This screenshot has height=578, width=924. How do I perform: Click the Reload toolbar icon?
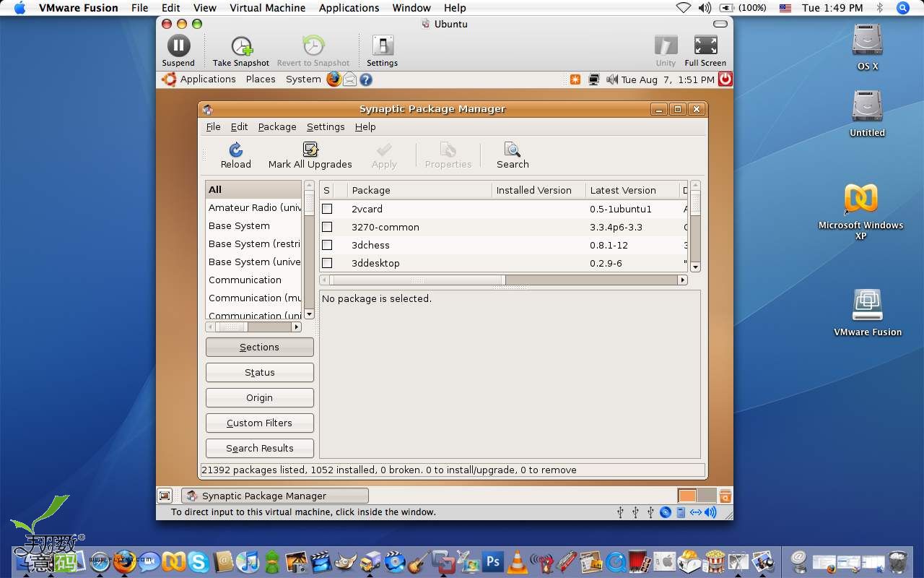[235, 150]
